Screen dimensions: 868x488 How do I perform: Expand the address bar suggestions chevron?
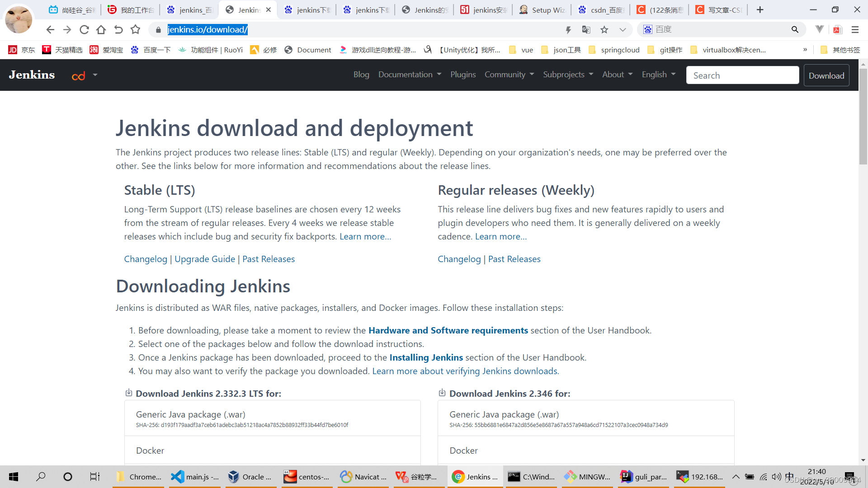(x=623, y=30)
